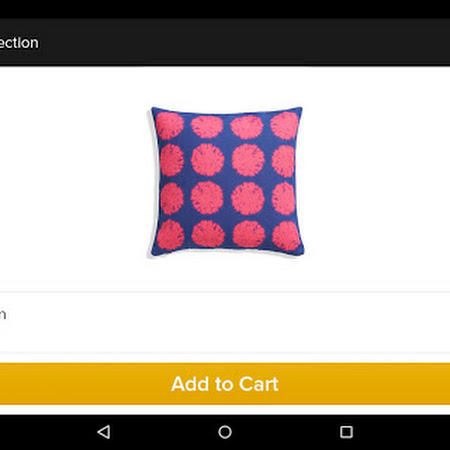
Task: Click the "Cart" word on the yellow button
Action: 258,384
